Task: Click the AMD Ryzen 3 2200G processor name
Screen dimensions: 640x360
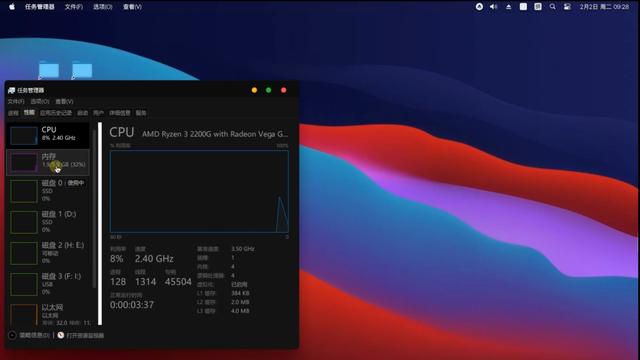Action: click(215, 134)
